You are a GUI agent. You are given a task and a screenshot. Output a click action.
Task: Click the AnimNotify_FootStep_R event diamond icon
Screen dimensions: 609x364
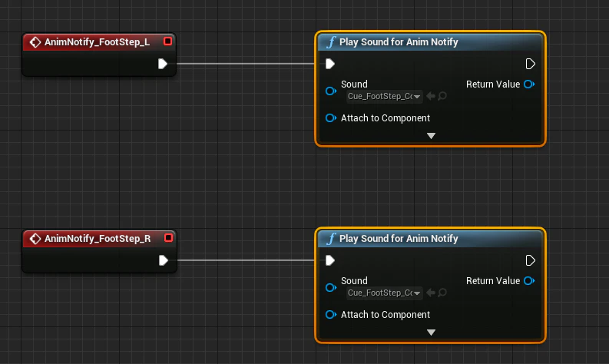tap(35, 239)
